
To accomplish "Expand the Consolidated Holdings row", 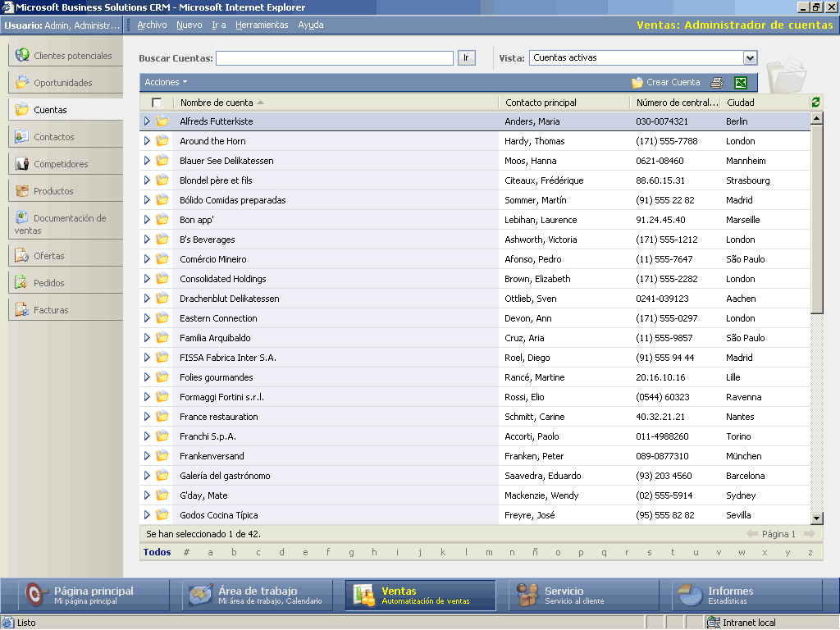I will 147,279.
